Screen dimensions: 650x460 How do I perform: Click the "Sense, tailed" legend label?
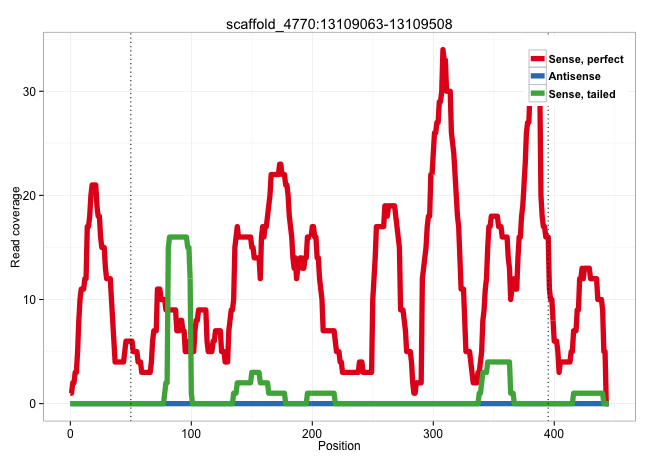tap(582, 93)
